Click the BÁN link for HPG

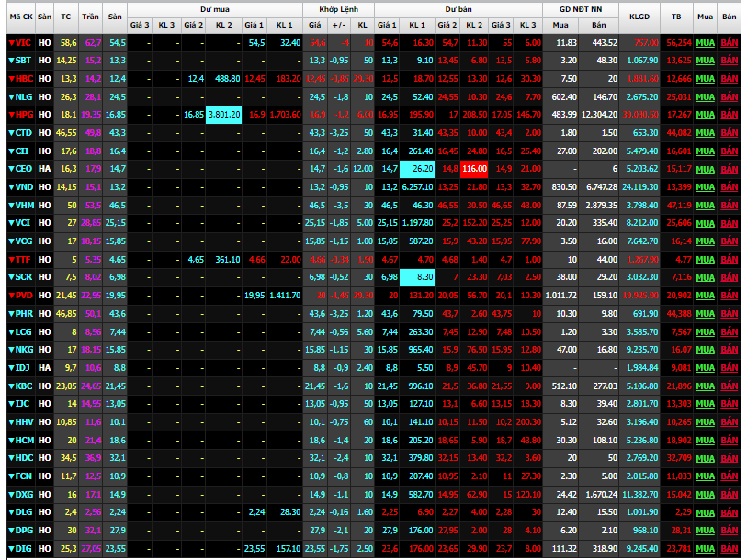click(x=729, y=115)
